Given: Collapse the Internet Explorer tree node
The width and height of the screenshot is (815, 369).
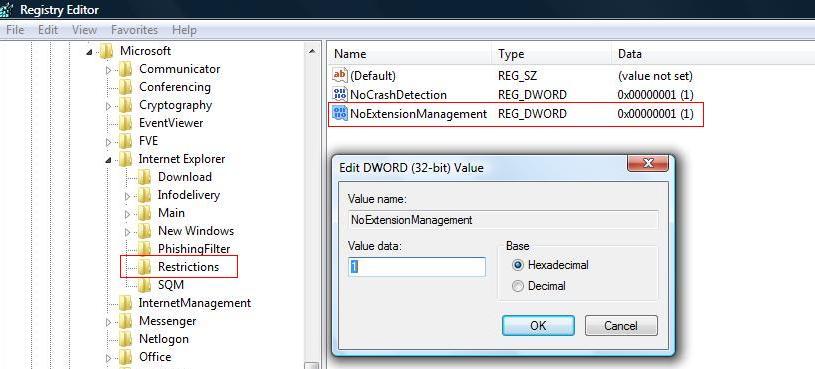Looking at the screenshot, I should pos(108,160).
